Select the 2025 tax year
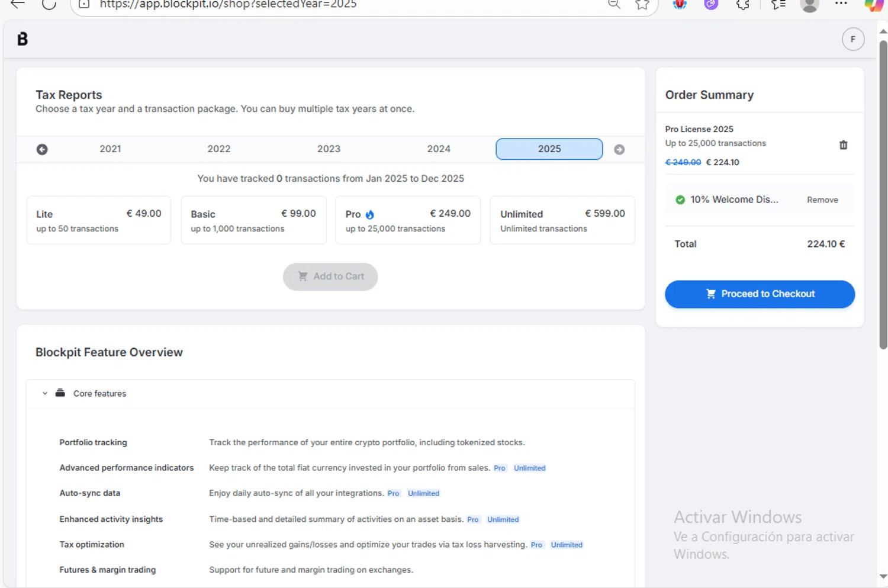The width and height of the screenshot is (888, 588). [x=549, y=149]
